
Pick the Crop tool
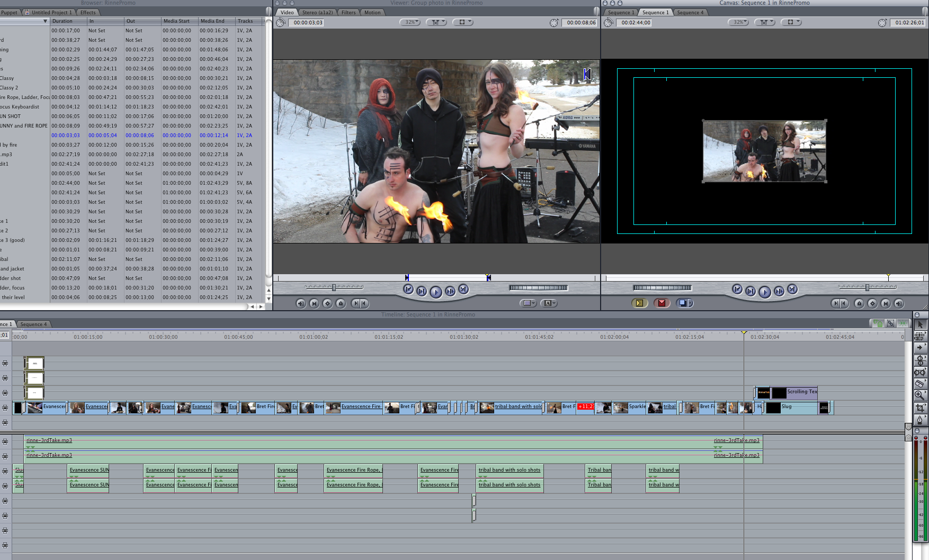(920, 408)
